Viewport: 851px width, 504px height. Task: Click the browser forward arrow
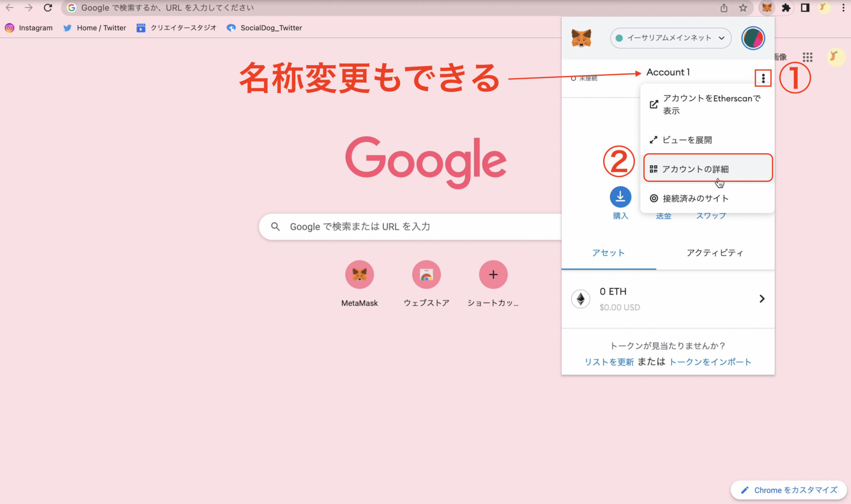[x=29, y=8]
